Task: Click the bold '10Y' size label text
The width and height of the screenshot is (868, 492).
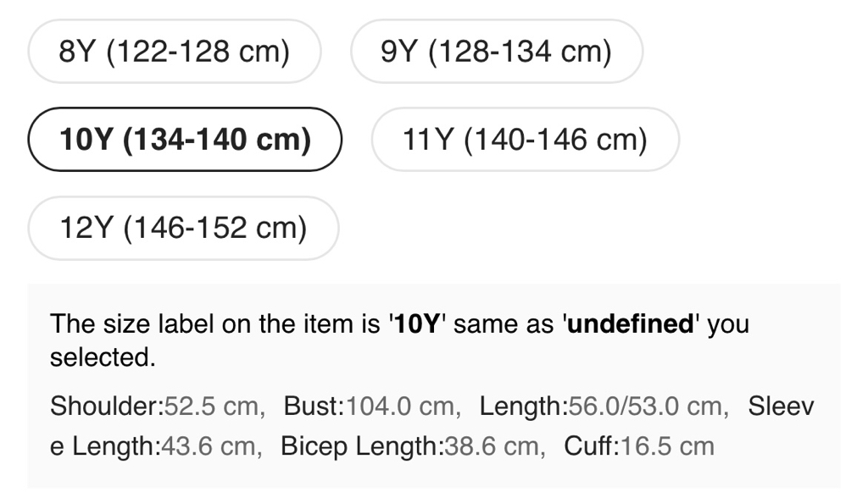Action: coord(415,324)
